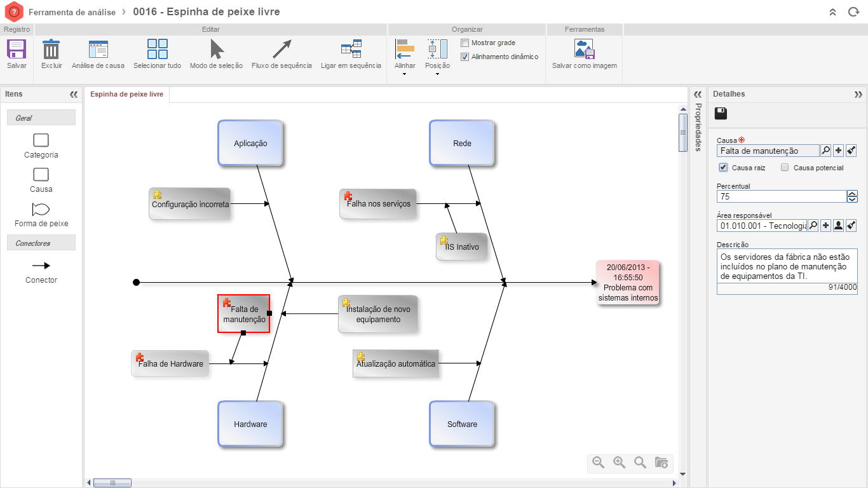Collapse the Itens panel
The height and width of the screenshot is (488, 868).
point(73,94)
